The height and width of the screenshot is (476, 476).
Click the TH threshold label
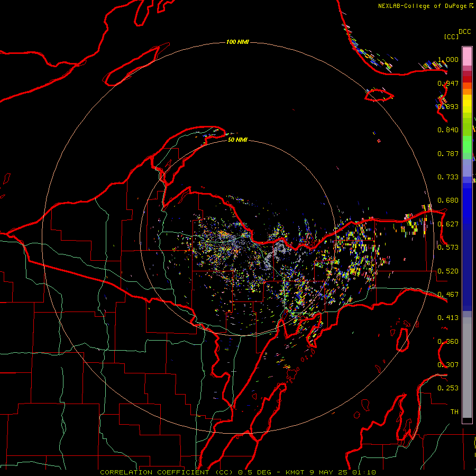pyautogui.click(x=454, y=412)
